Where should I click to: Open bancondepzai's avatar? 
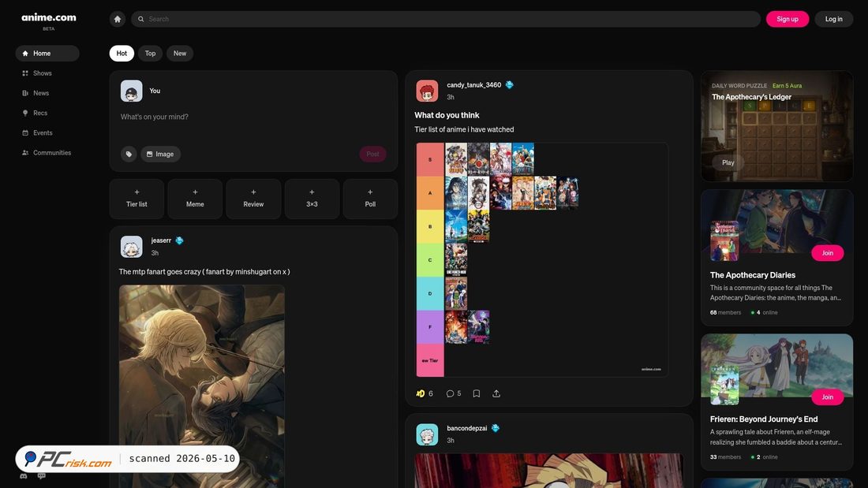(x=427, y=435)
